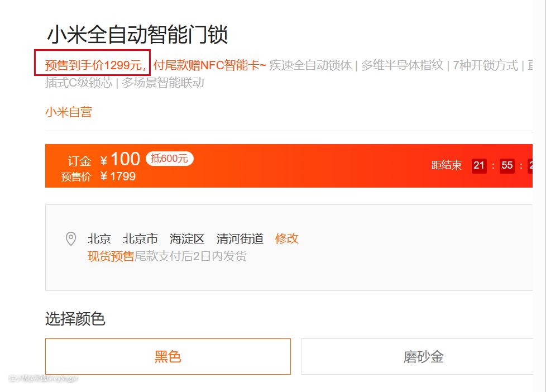
Task: Click the street text 清河街道
Action: point(240,238)
